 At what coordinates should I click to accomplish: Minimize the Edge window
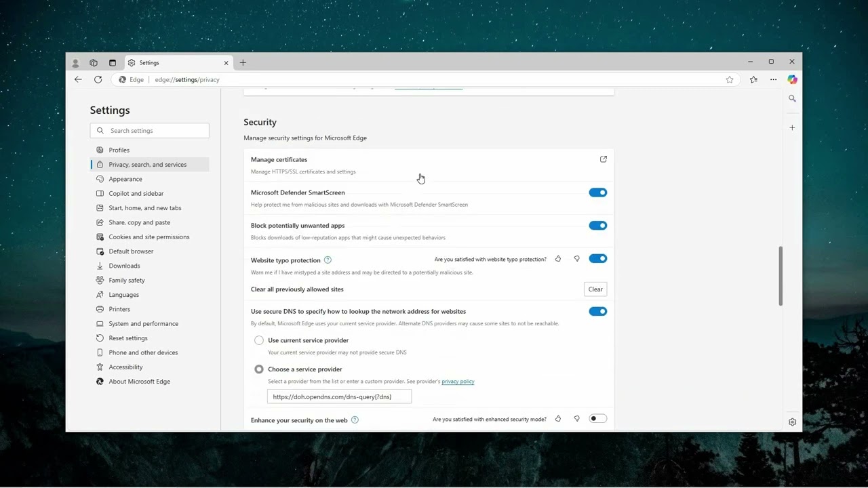click(x=751, y=62)
